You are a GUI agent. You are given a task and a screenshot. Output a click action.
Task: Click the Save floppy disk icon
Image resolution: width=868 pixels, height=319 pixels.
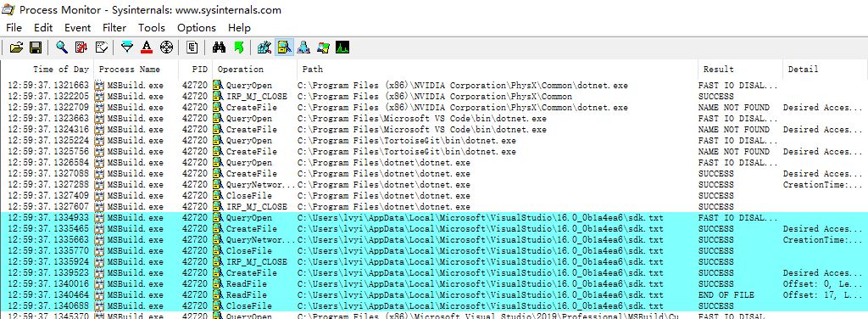[x=36, y=48]
